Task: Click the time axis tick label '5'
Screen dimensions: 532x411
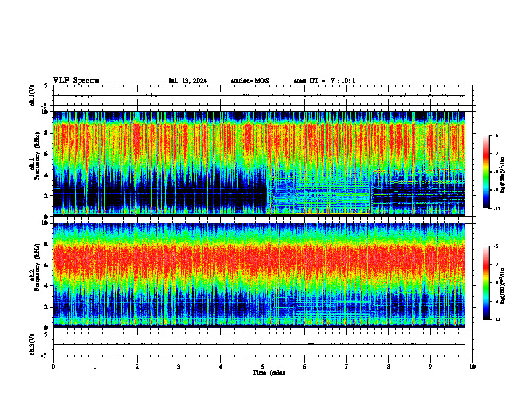Action: coord(263,367)
